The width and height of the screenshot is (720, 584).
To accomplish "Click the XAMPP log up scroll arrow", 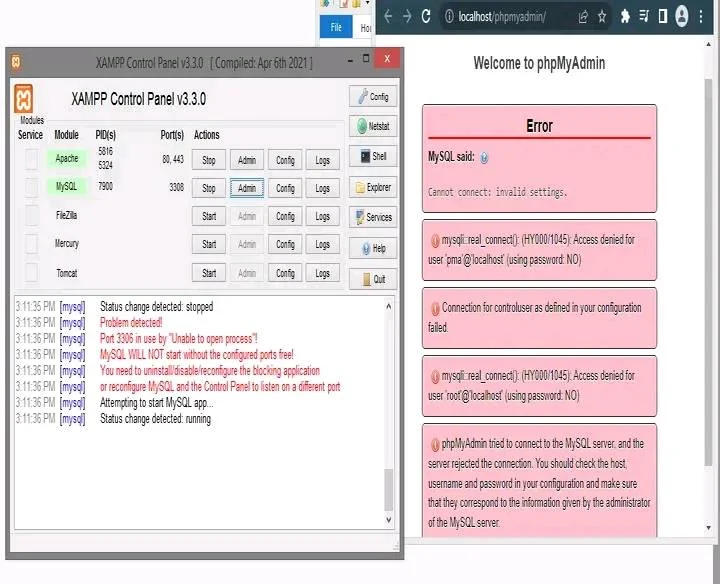I will coord(388,306).
